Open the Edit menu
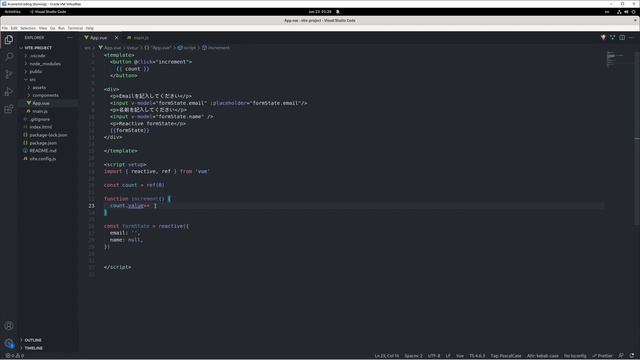 click(14, 28)
